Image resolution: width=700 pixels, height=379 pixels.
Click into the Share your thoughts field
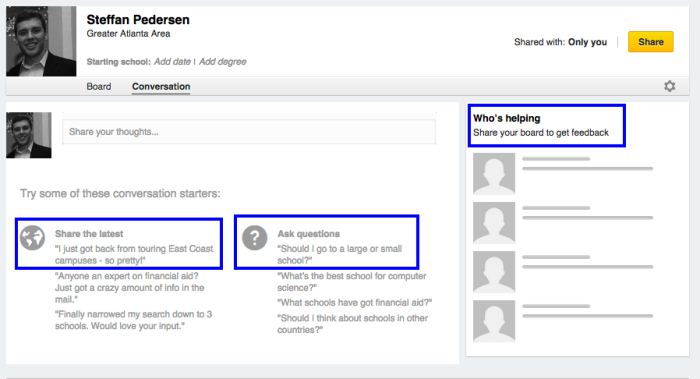[x=249, y=132]
